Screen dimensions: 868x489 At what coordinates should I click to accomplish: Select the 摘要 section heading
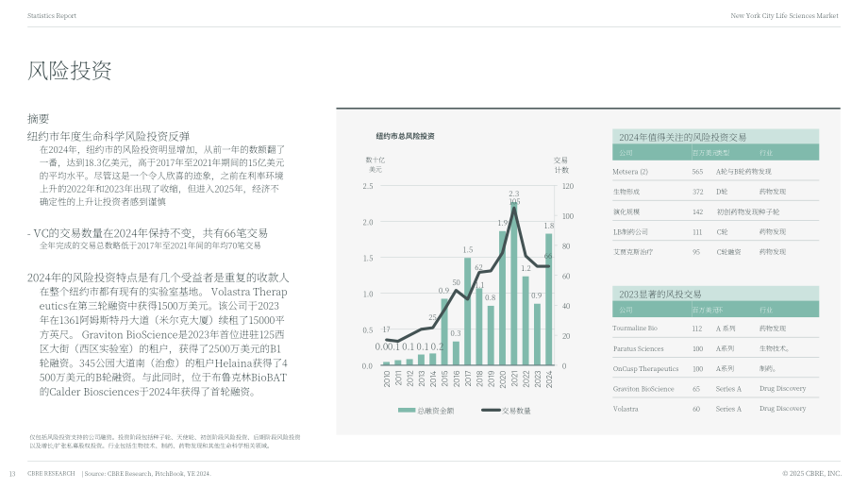click(x=38, y=119)
